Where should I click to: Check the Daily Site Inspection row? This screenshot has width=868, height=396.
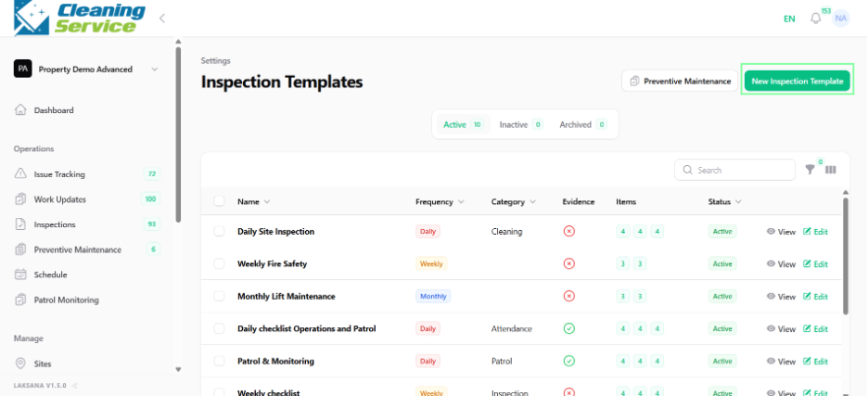click(219, 232)
